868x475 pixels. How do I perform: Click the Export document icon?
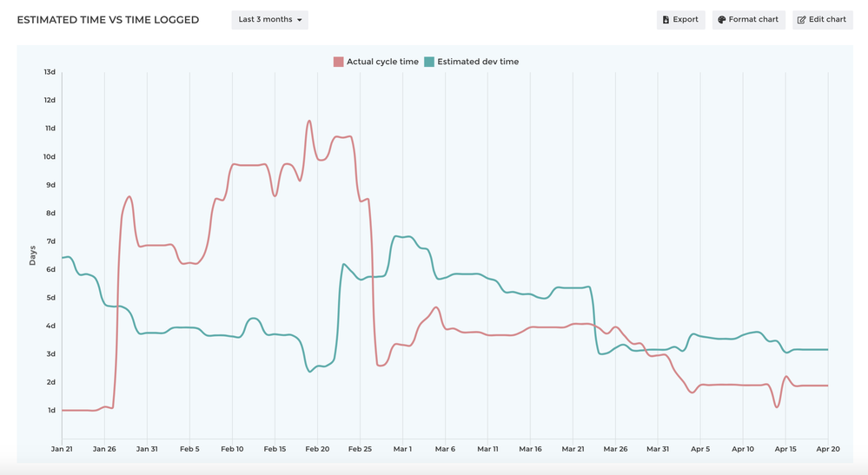[666, 19]
